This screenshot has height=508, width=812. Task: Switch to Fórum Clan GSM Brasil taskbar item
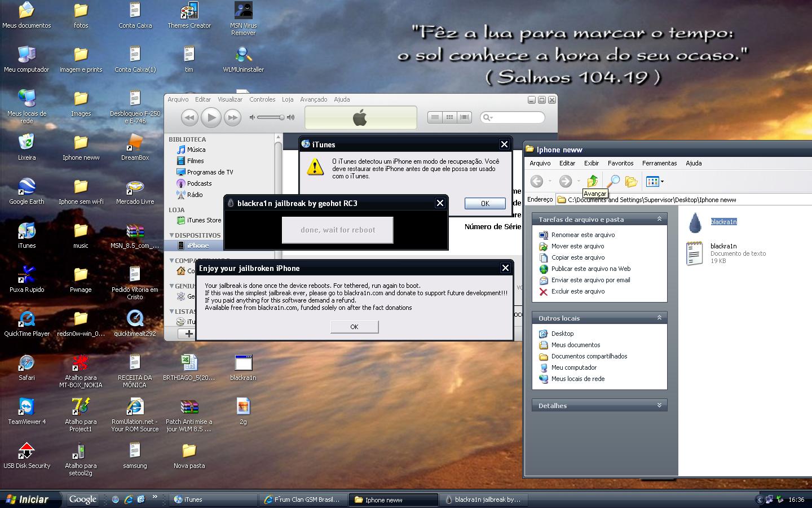[x=304, y=500]
